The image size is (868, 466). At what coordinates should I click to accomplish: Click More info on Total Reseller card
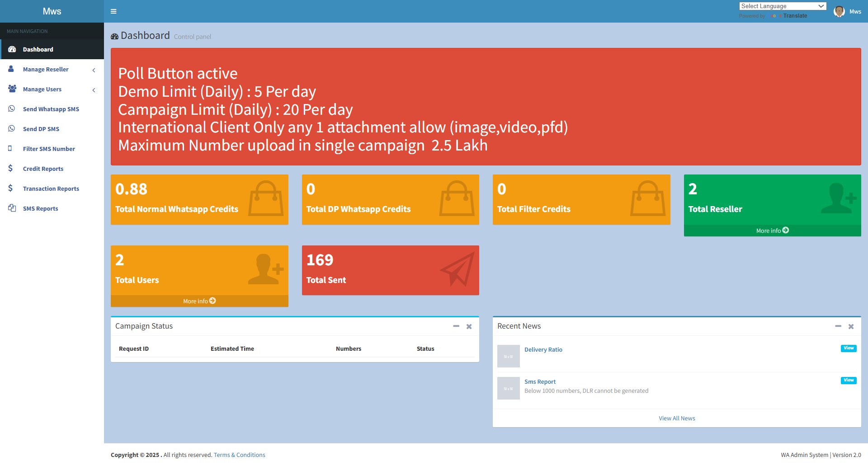(x=772, y=231)
